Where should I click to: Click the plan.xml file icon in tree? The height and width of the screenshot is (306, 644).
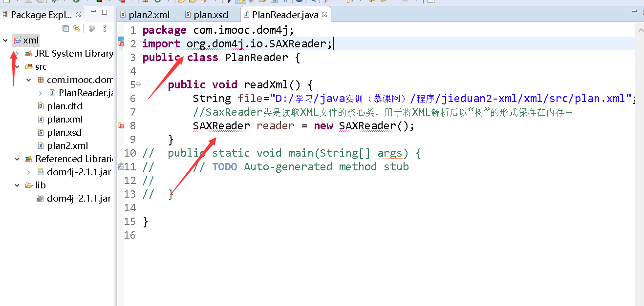(41, 120)
